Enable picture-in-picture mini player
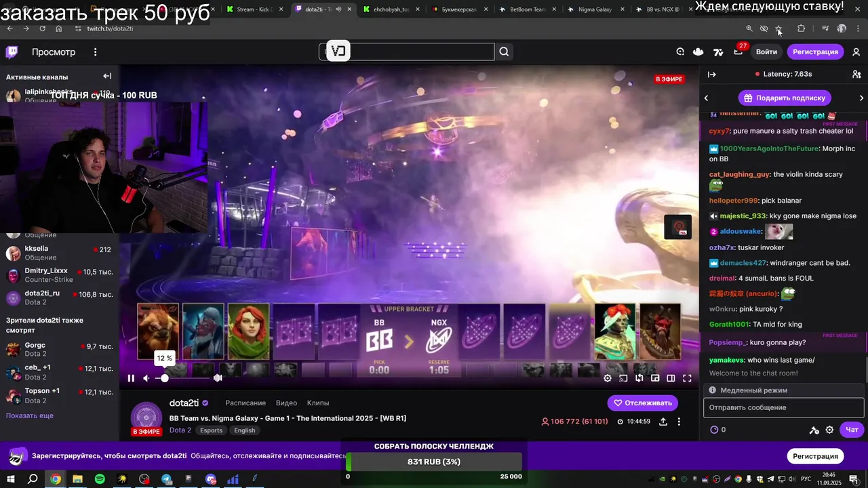This screenshot has width=868, height=488. click(655, 378)
